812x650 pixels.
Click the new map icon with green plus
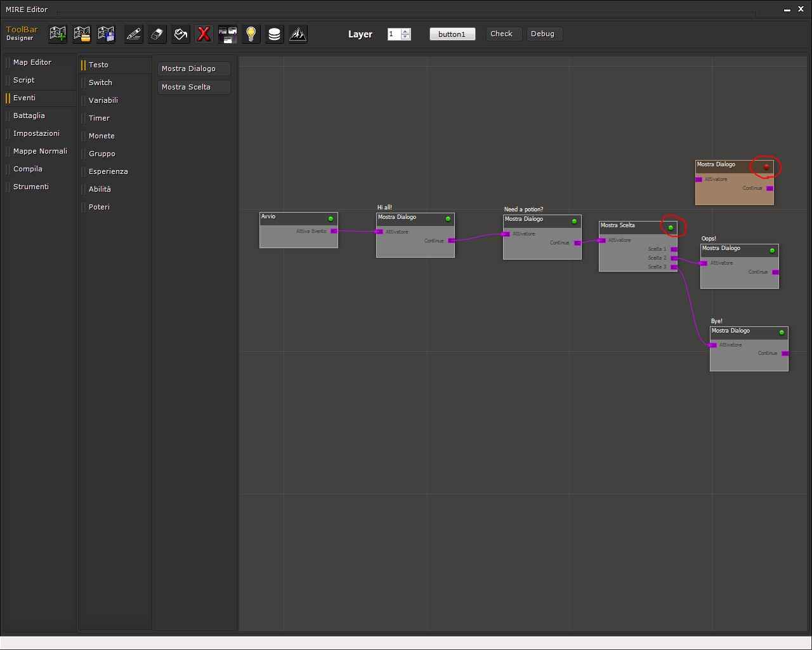(x=58, y=34)
